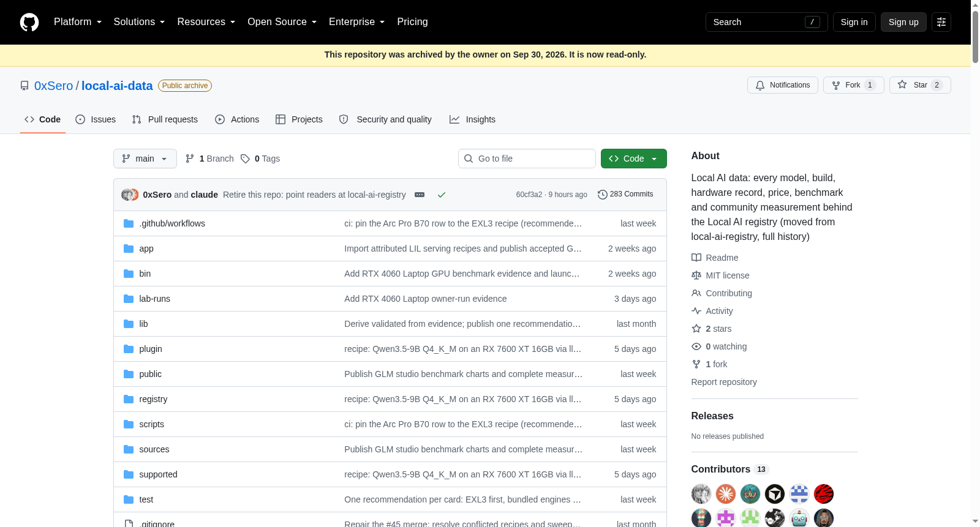Click the first contributor avatar
980x527 pixels.
tap(701, 494)
